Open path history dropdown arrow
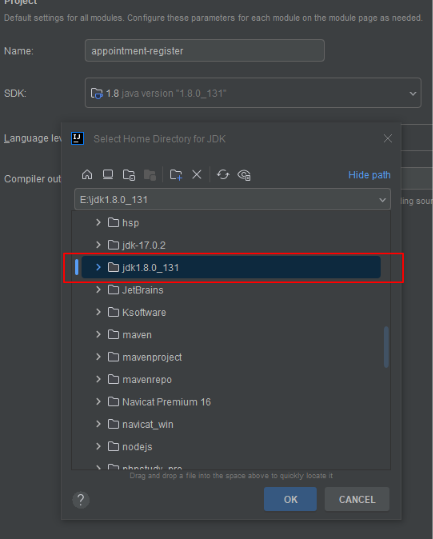The image size is (433, 539). (x=382, y=200)
